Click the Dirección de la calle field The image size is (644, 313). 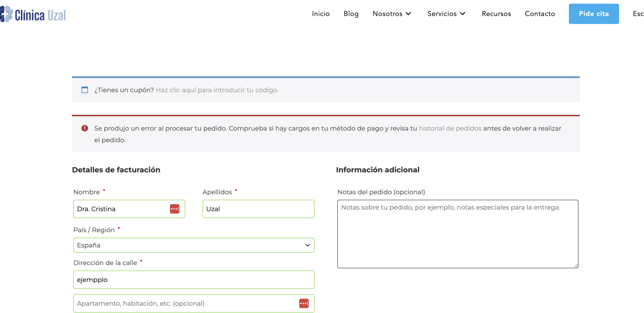click(194, 280)
